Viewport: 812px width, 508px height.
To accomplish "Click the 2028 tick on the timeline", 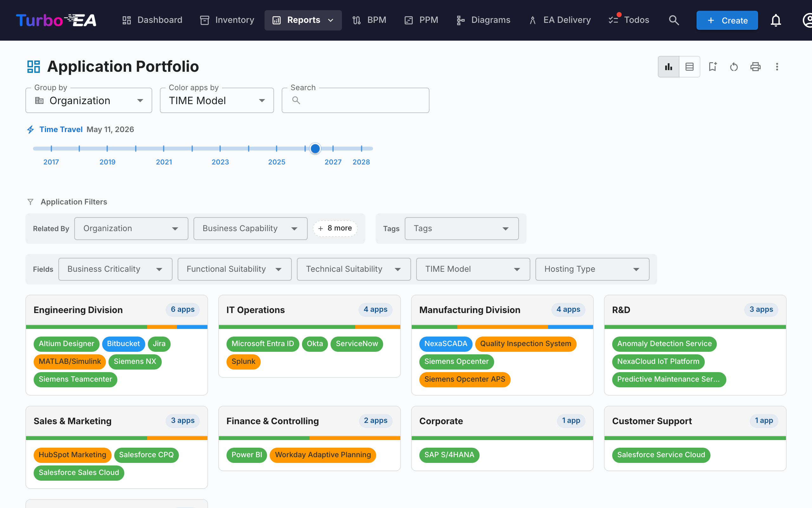I will tap(361, 149).
